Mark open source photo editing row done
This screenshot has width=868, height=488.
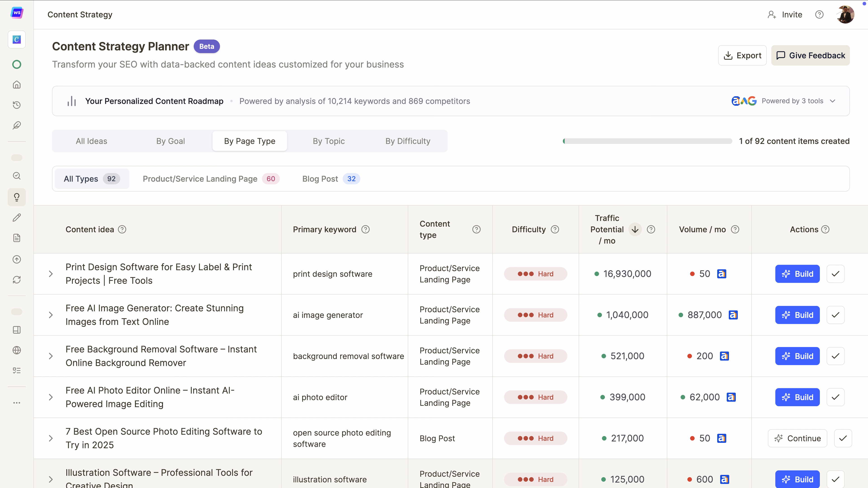point(843,438)
